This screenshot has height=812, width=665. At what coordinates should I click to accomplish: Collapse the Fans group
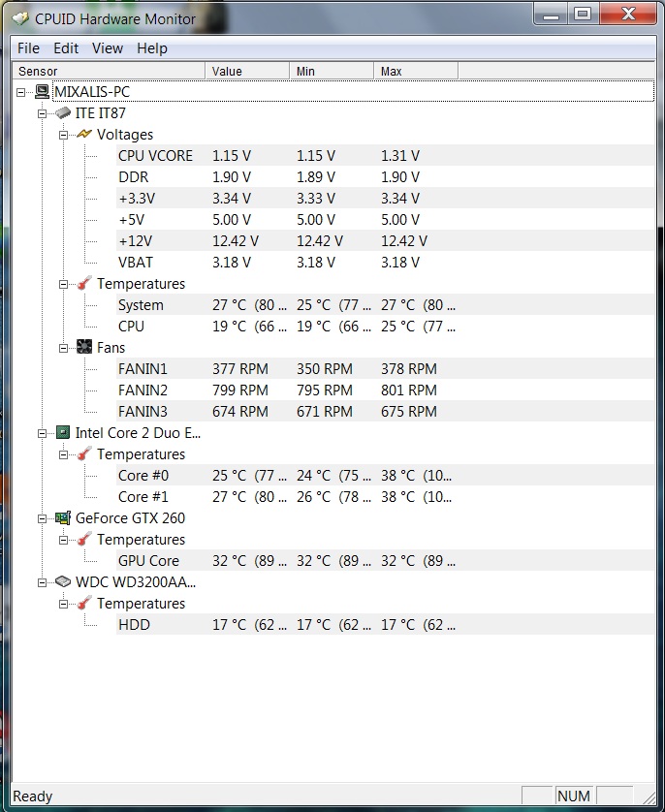63,348
